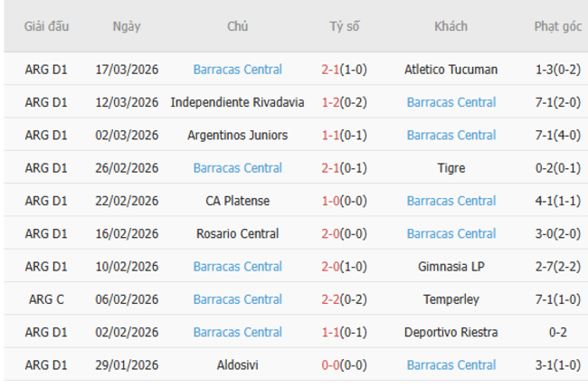Click the Deportivo Riestra team link
The image size is (588, 388).
click(x=450, y=332)
